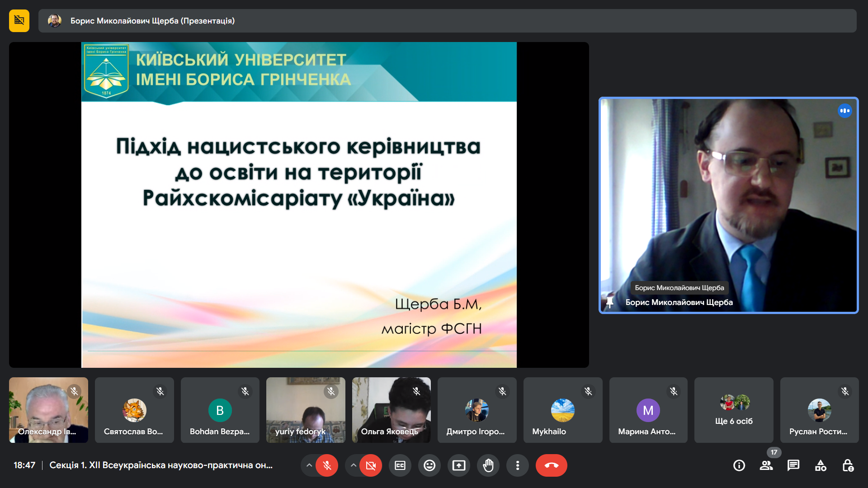Open the emoji reactions button
The image size is (868, 488).
[x=429, y=465]
